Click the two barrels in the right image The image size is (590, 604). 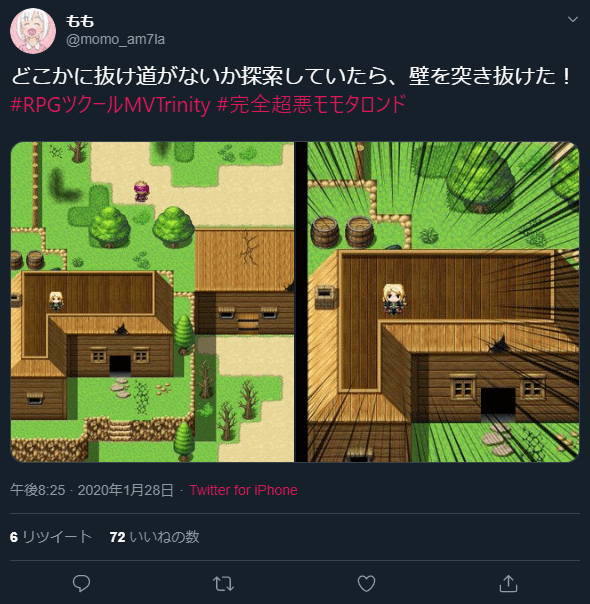pos(342,232)
